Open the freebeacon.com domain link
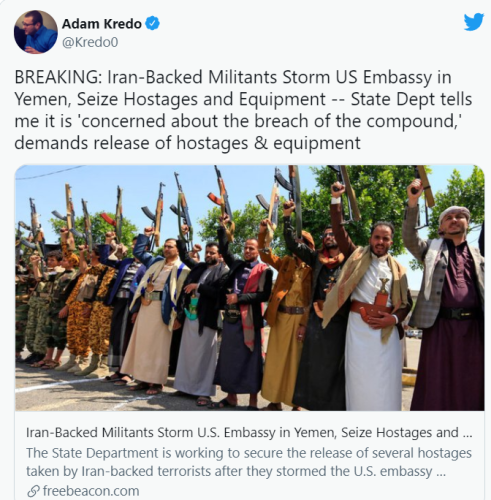 [91, 491]
